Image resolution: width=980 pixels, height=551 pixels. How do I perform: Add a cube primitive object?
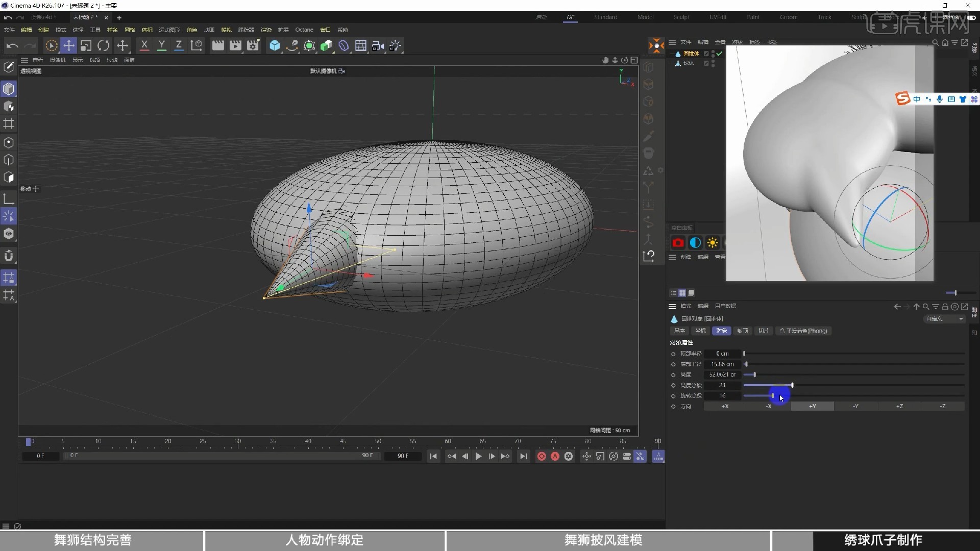(x=275, y=46)
